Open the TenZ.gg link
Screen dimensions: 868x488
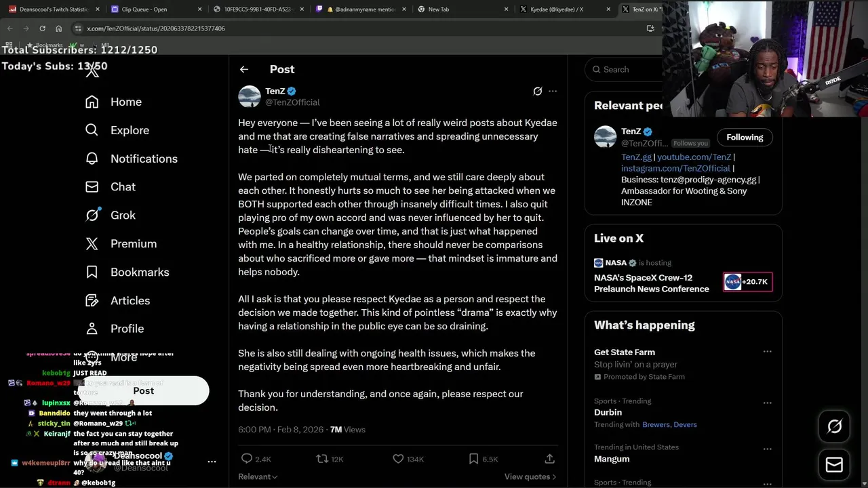636,157
